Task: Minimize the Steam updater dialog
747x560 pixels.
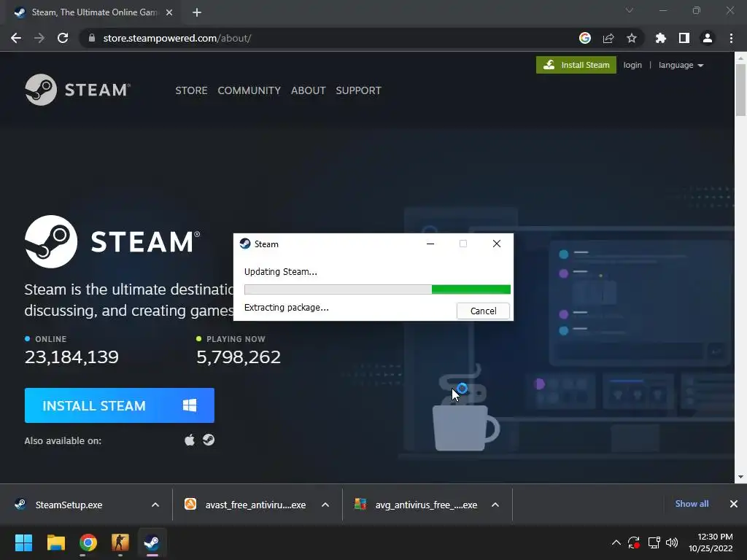Action: (430, 244)
